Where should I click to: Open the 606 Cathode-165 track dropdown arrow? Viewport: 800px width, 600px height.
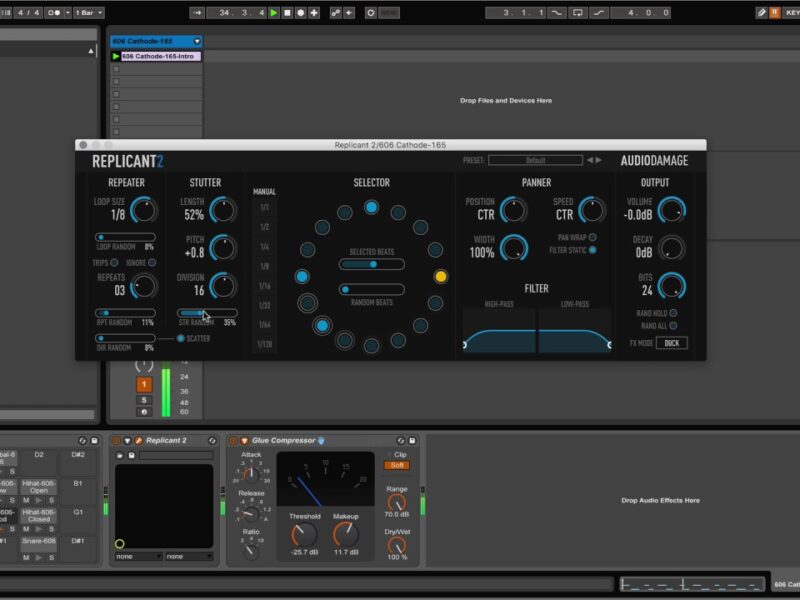click(197, 41)
